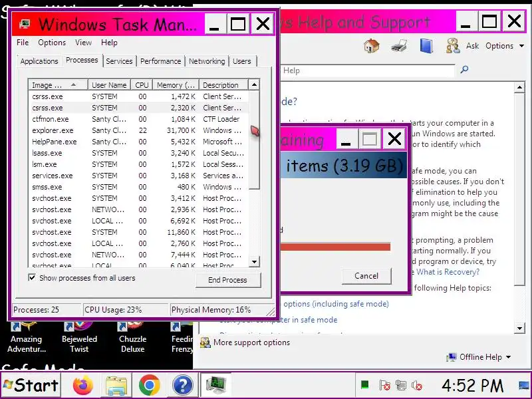This screenshot has width=532, height=399.
Task: Select the services.exe process row
Action: click(x=138, y=176)
